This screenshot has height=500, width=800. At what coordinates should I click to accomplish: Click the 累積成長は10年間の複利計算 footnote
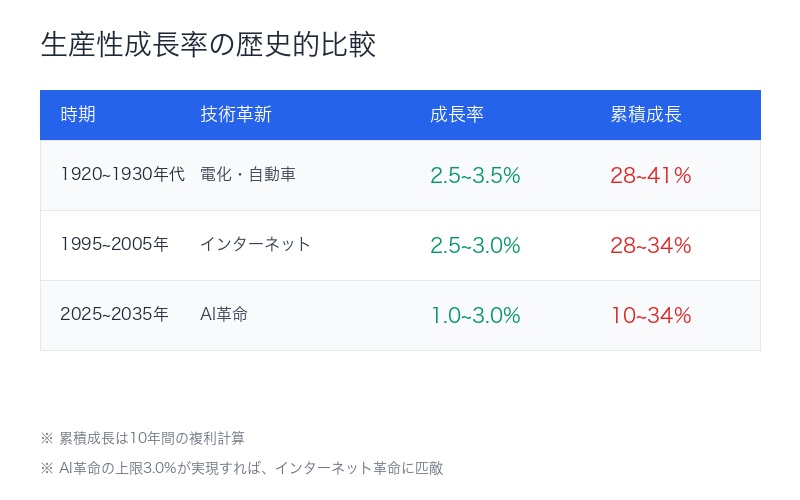[x=152, y=438]
